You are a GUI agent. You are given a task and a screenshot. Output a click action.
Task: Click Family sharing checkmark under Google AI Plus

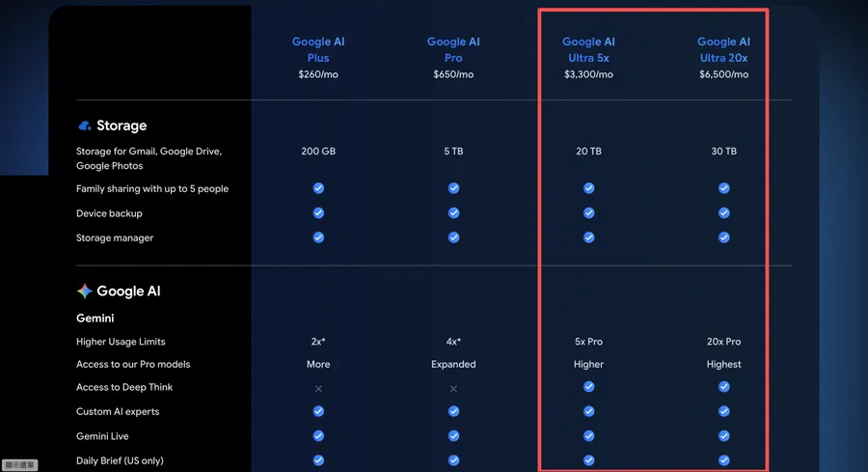click(x=318, y=188)
